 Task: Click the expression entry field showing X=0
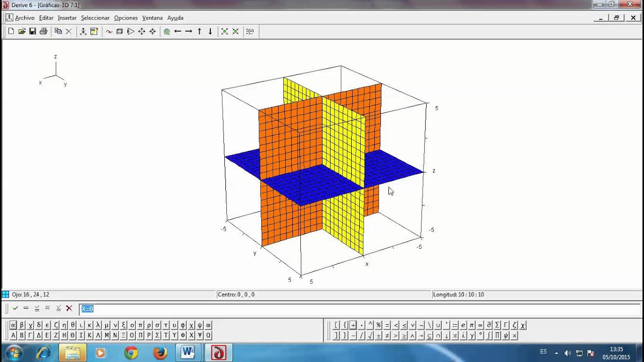click(x=359, y=309)
